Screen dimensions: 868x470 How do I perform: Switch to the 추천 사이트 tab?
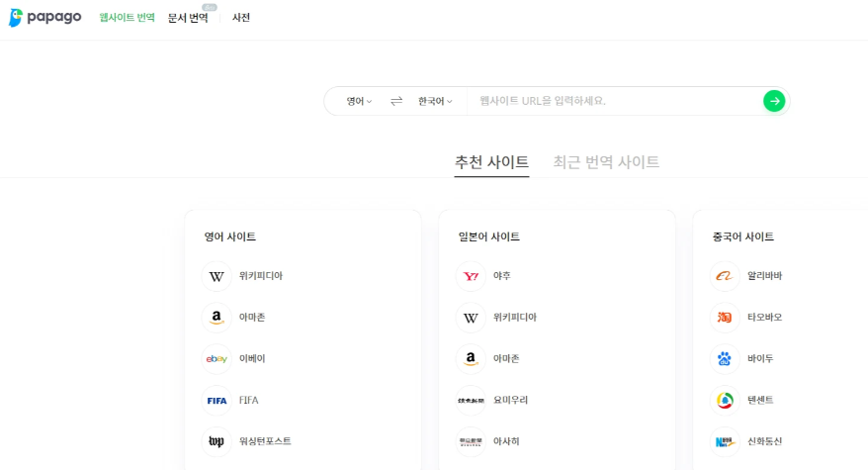click(x=491, y=162)
